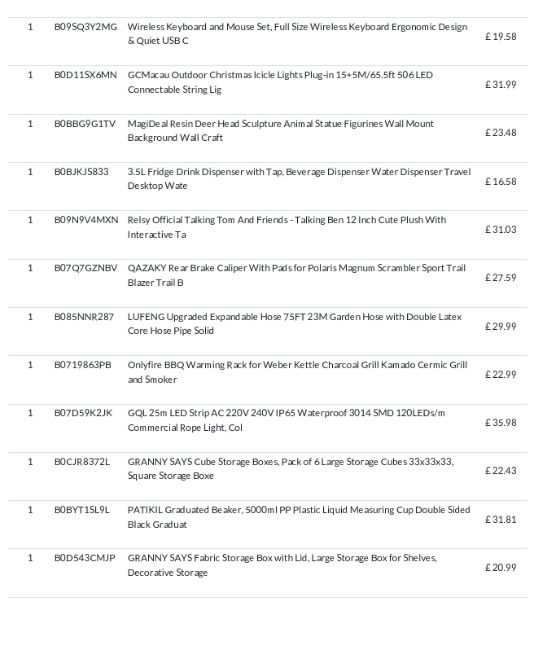Open QAZAKY Rear Brake Caliper item

coord(297,275)
